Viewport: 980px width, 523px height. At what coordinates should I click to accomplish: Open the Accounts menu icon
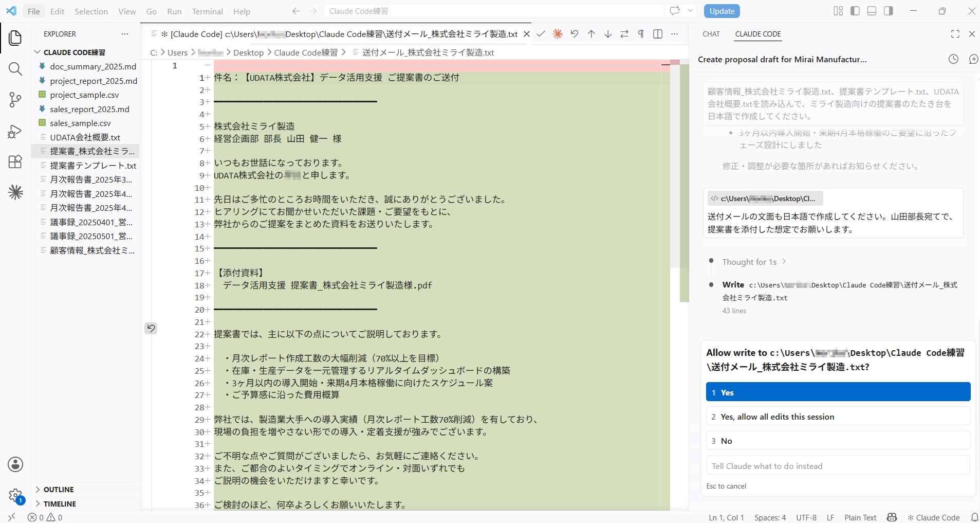tap(15, 464)
